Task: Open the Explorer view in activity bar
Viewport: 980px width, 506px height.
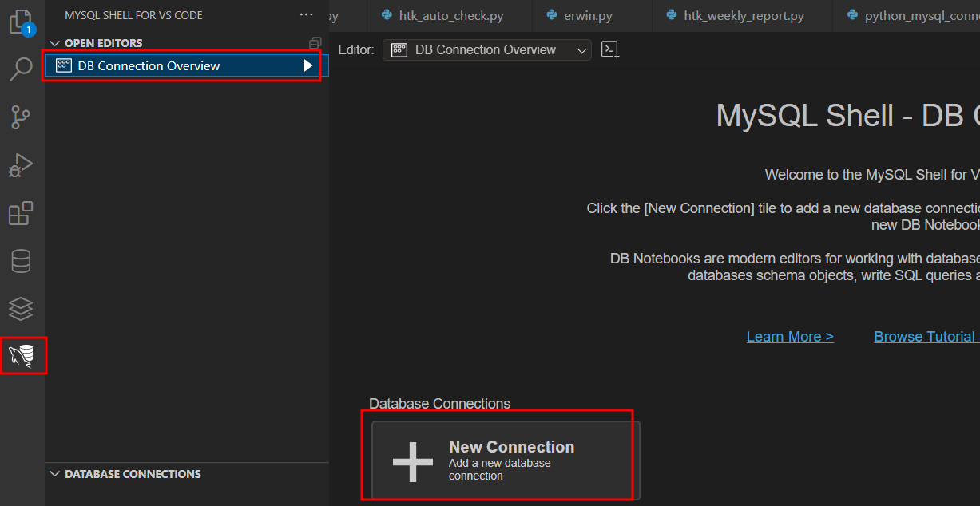Action: [x=21, y=22]
